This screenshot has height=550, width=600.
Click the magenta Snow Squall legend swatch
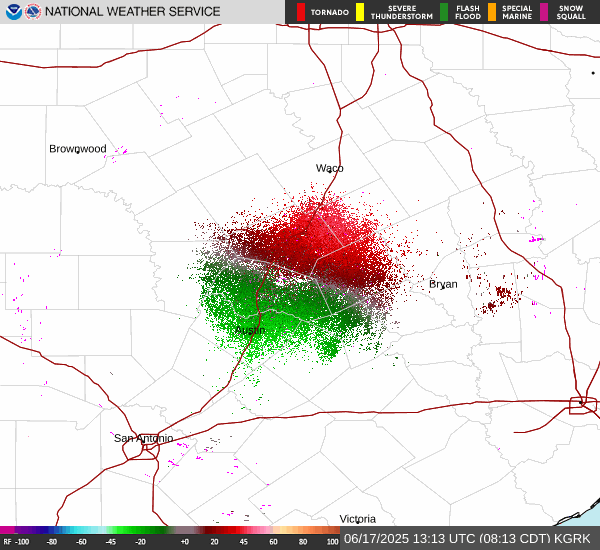tap(544, 12)
